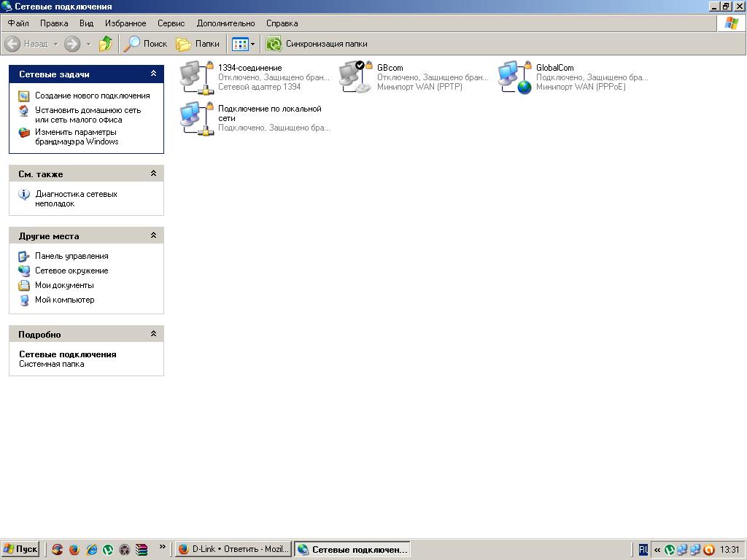Click the My Computer sidebar icon
The width and height of the screenshot is (747, 560).
(24, 300)
